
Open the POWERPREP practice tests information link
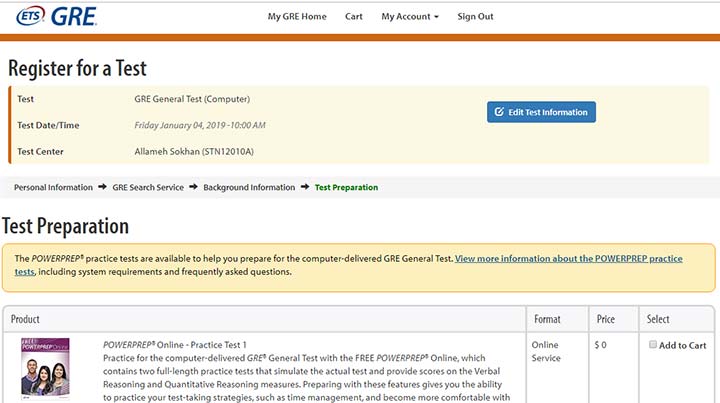coord(568,258)
